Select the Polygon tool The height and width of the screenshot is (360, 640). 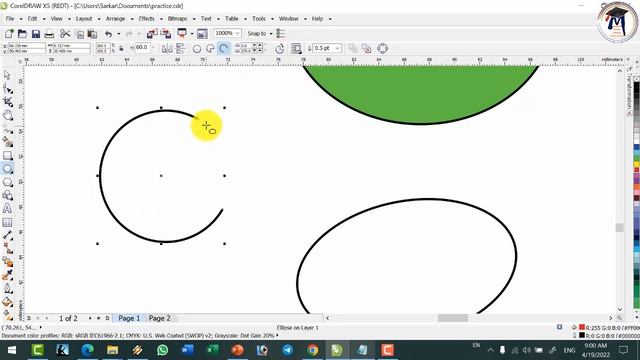coord(7,182)
